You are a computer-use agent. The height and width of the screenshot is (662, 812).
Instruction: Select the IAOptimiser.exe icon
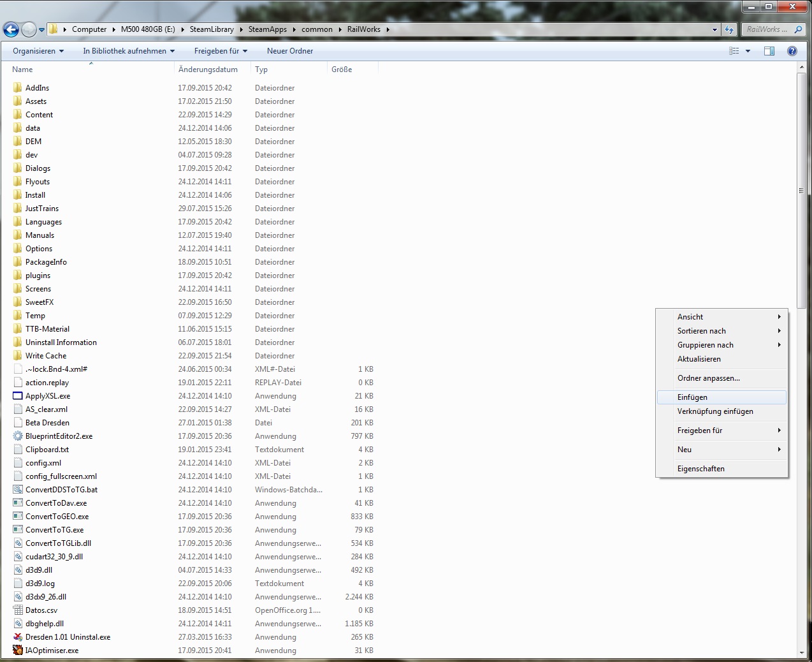[x=17, y=651]
